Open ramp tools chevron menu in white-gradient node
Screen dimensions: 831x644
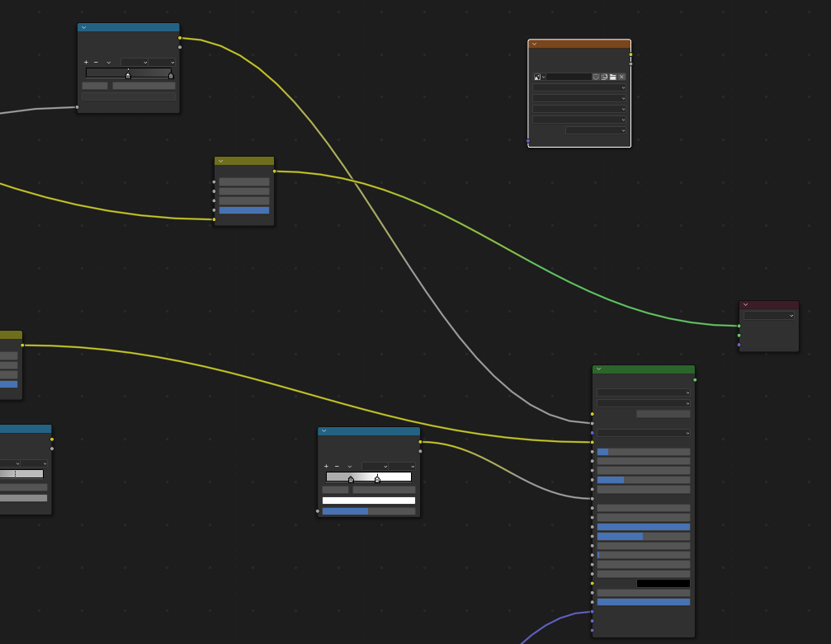pyautogui.click(x=350, y=467)
